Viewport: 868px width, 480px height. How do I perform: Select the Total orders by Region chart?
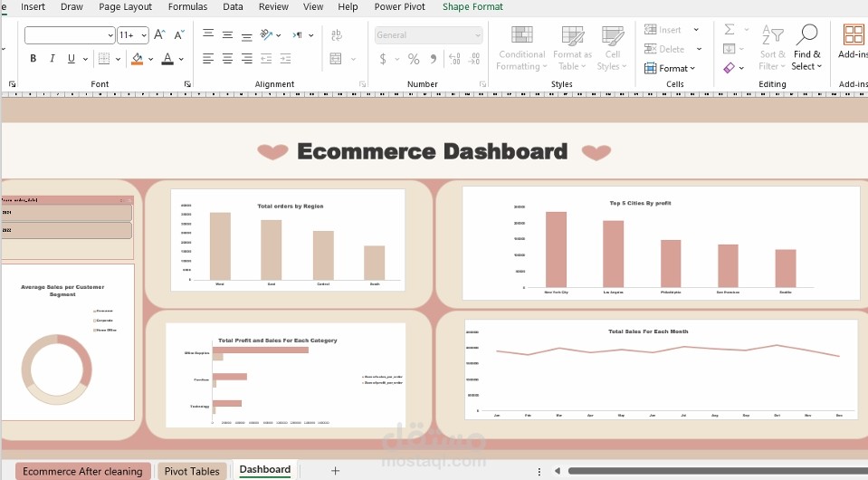288,240
